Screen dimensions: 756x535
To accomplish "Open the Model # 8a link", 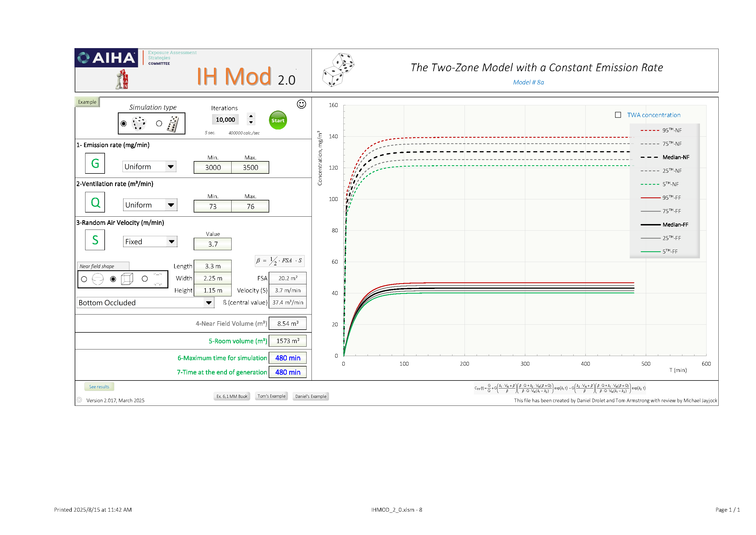I will [x=528, y=82].
